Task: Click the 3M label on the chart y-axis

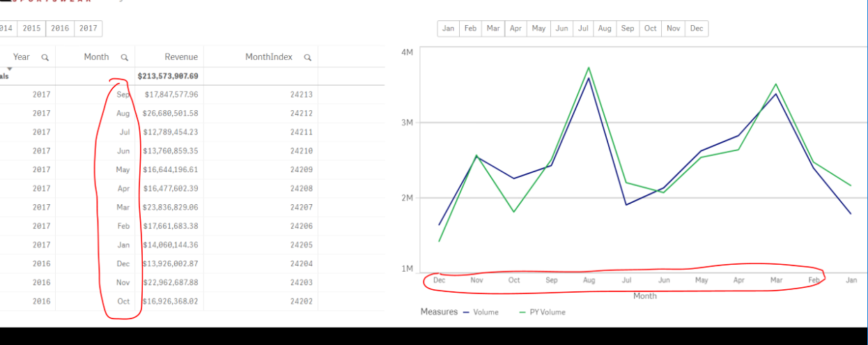Action: tap(409, 122)
